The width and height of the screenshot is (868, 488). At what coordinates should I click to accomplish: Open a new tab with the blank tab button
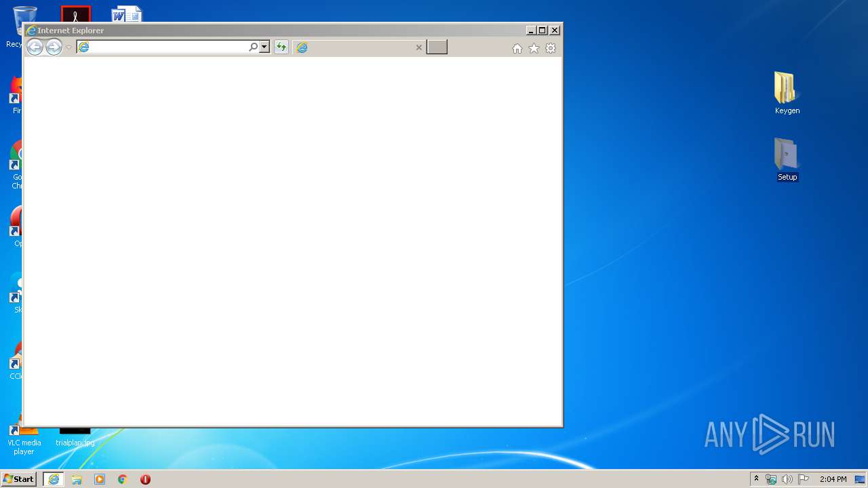(437, 47)
